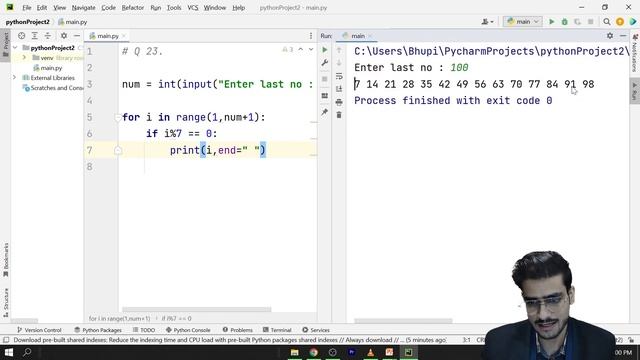640x360 pixels.
Task: Click the Run with Coverage icon
Action: (x=577, y=22)
